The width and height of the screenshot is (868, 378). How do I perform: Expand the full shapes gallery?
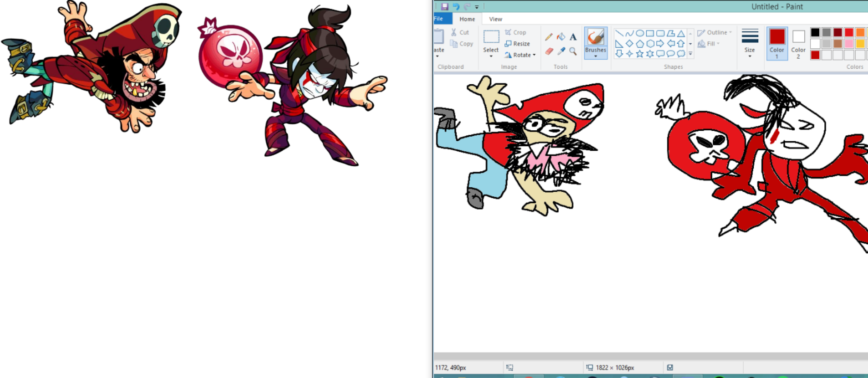(690, 54)
